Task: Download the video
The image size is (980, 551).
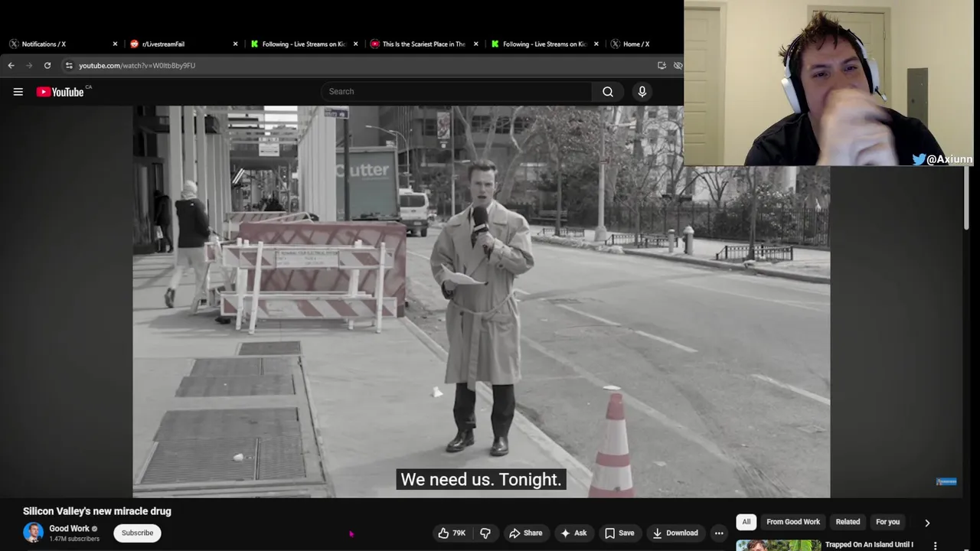Action: point(675,533)
